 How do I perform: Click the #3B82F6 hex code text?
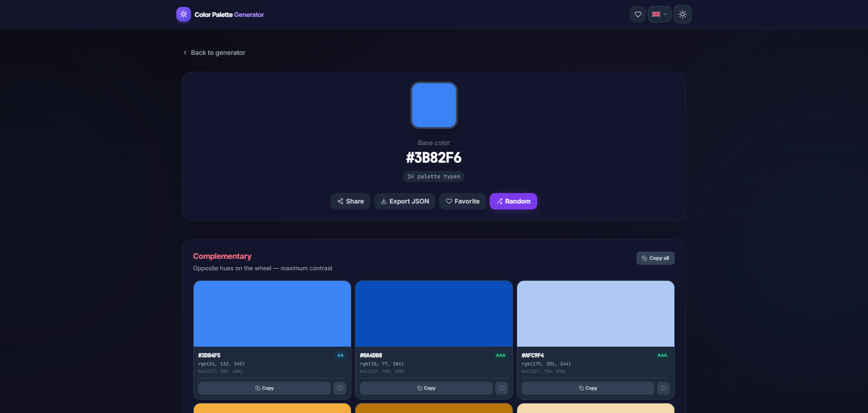[x=434, y=157]
